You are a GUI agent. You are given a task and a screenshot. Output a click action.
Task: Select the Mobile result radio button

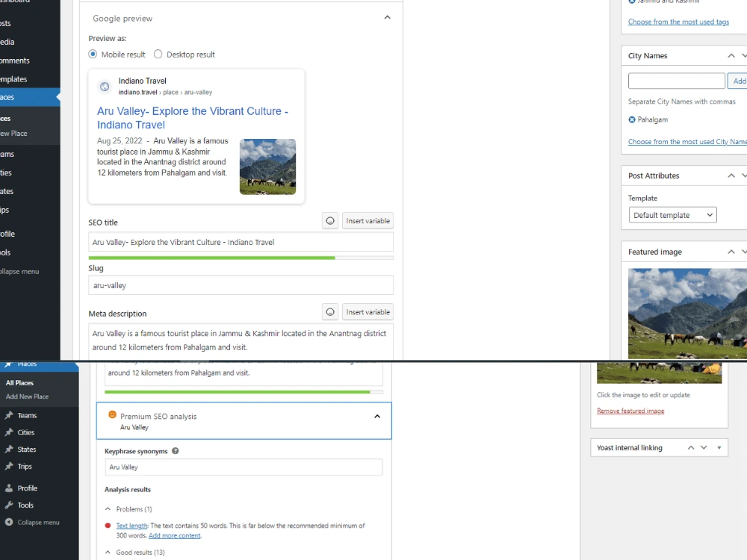point(93,55)
